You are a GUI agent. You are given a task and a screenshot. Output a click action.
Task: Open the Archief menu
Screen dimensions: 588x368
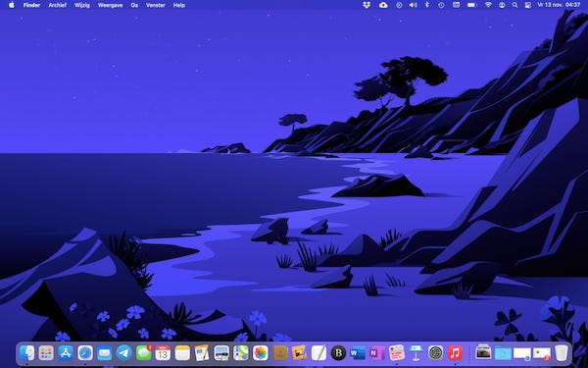click(58, 5)
